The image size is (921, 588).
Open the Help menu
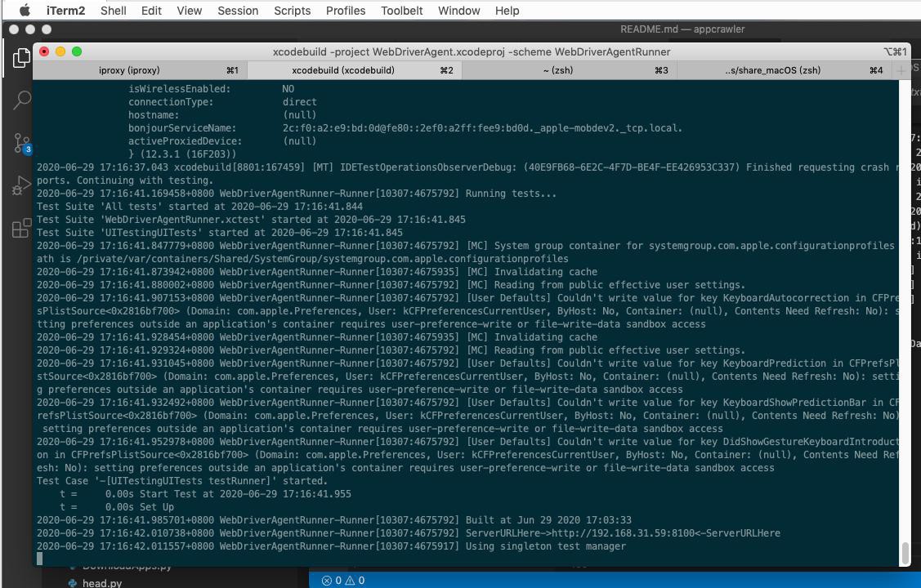[507, 11]
